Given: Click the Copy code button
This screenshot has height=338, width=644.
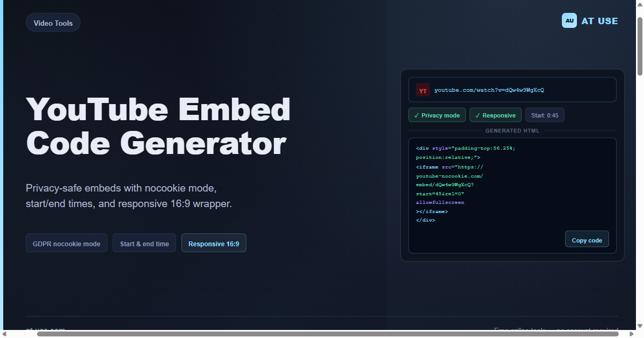Looking at the screenshot, I should click(587, 239).
